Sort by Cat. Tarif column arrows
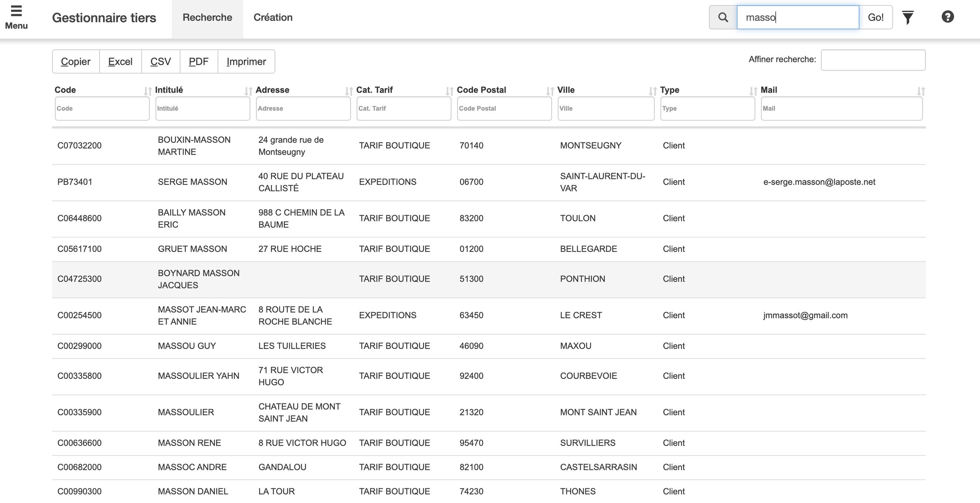This screenshot has height=503, width=980. (449, 91)
